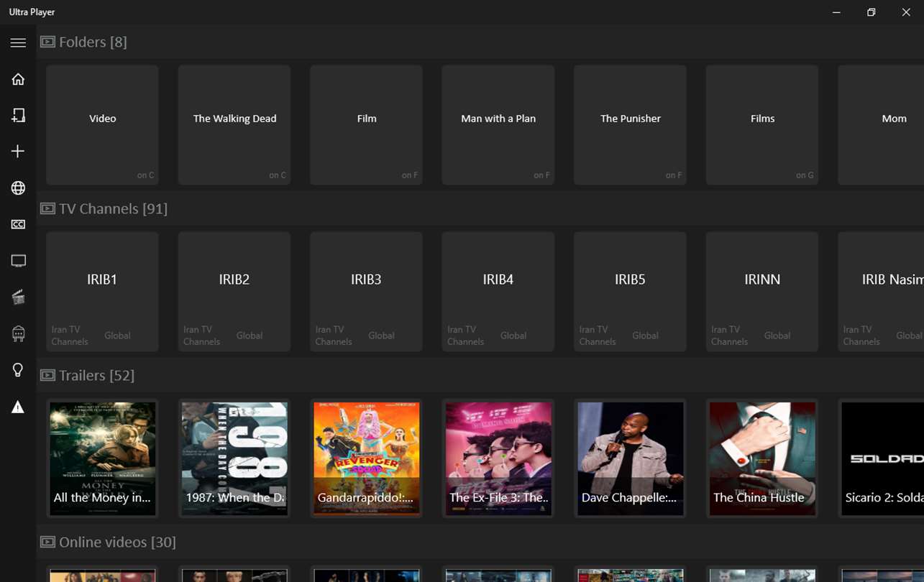Screen dimensions: 924x582
Task: Open the Video folder tile
Action: point(102,125)
